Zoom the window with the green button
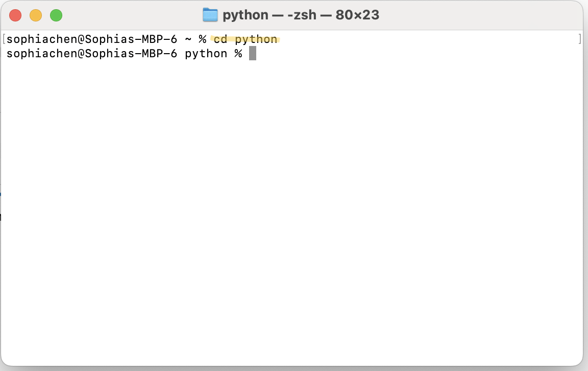This screenshot has height=371, width=588. coord(56,15)
